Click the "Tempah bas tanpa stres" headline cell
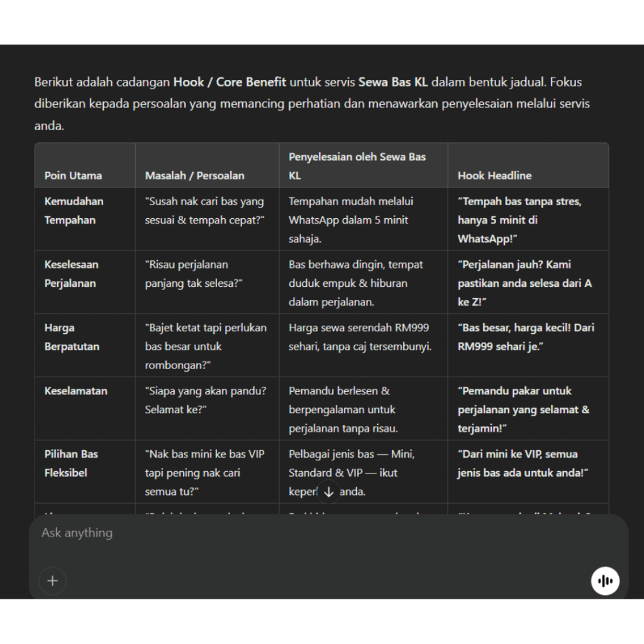 519,220
